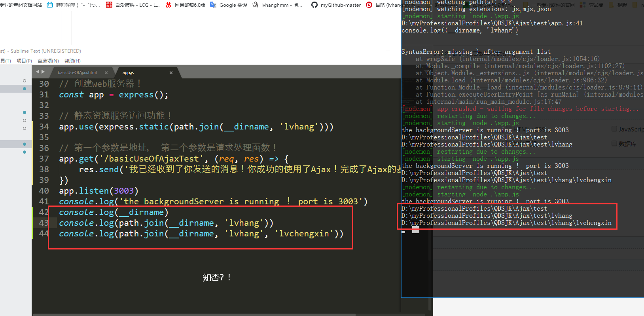Viewport: 644px width, 316px height.
Task: Close the app.js tab
Action: [171, 73]
